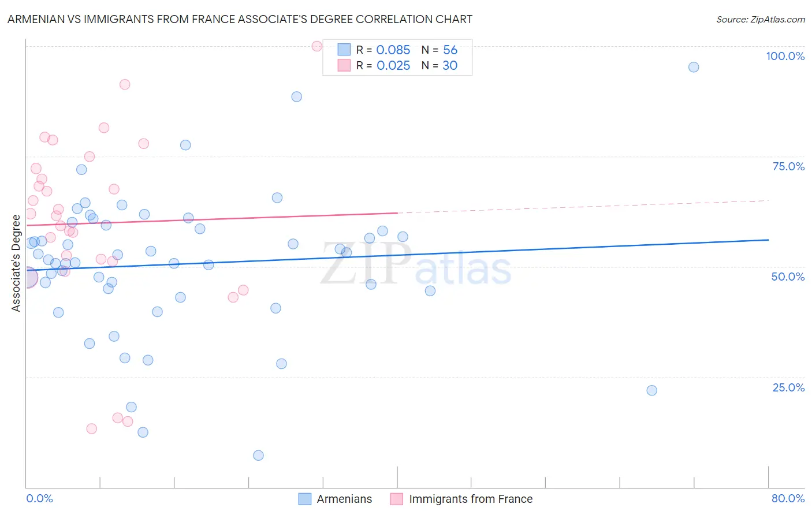Click the lowest blue data point
Image resolution: width=812 pixels, height=515 pixels.
click(x=258, y=456)
